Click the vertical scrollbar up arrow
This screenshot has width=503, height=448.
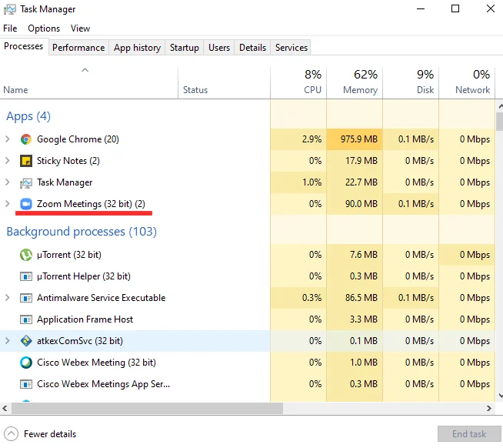(500, 106)
